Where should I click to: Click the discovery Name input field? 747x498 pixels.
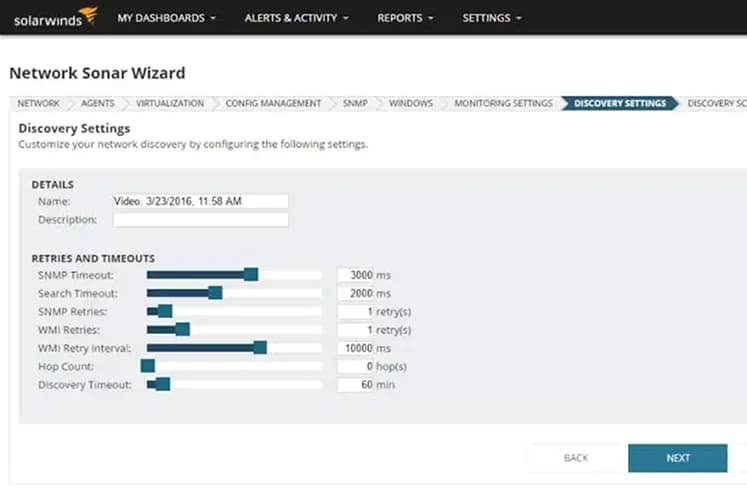tap(201, 201)
